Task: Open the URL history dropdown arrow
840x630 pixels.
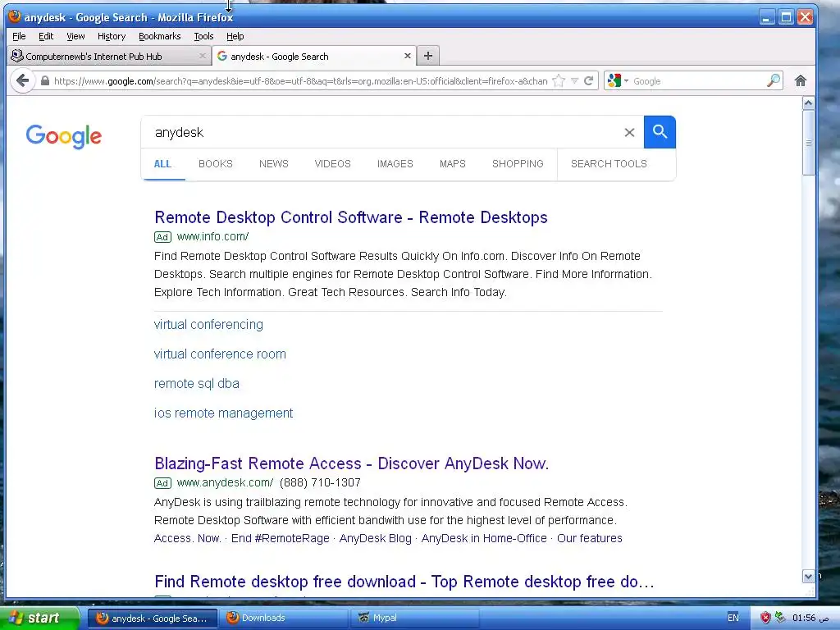Action: pyautogui.click(x=574, y=81)
